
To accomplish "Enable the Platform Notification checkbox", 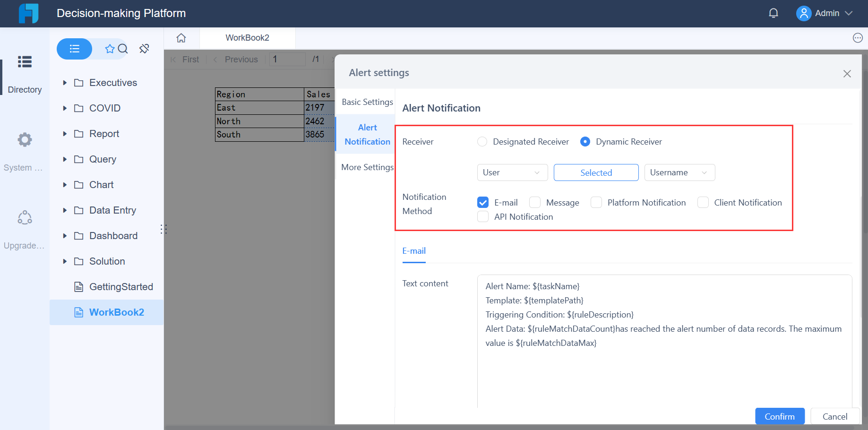I will 596,202.
